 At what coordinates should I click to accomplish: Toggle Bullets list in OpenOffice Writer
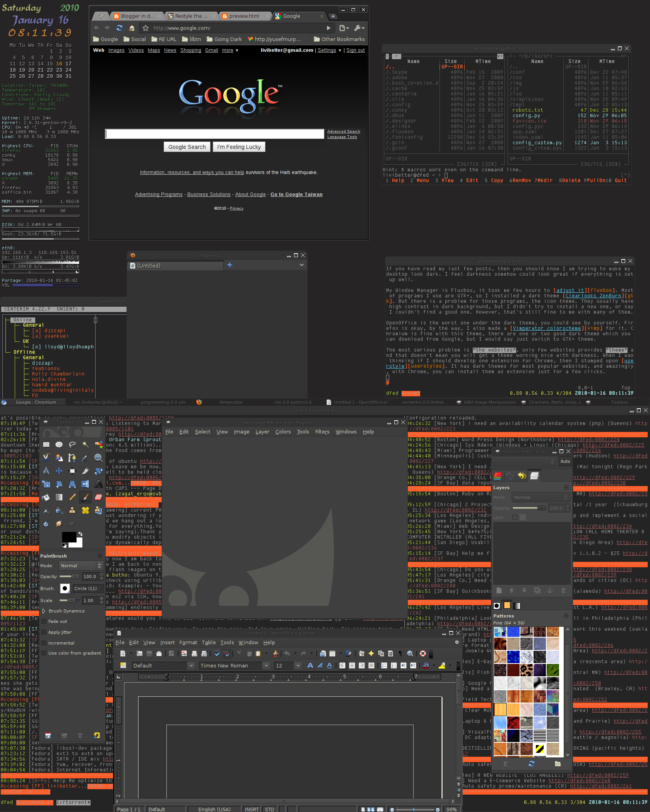point(394,665)
